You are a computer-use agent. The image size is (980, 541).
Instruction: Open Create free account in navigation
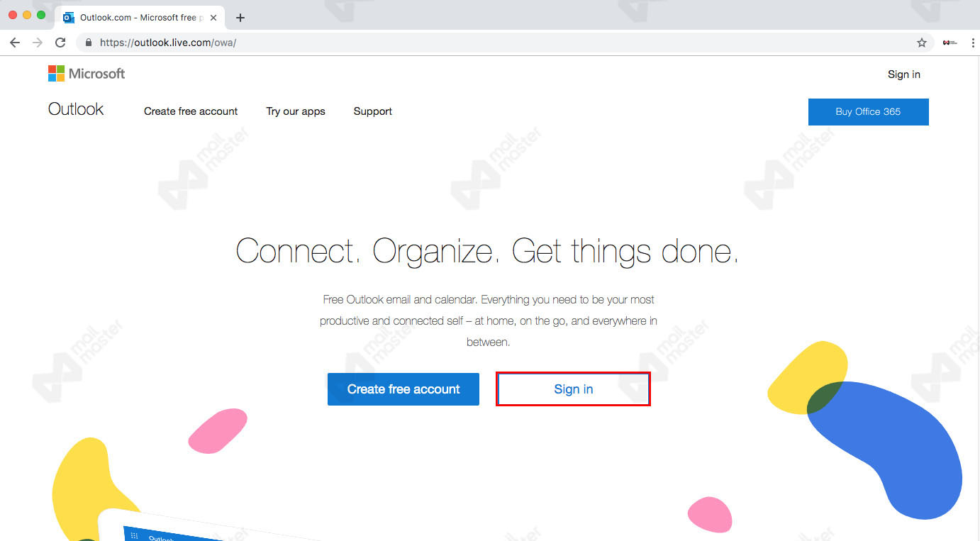point(191,111)
